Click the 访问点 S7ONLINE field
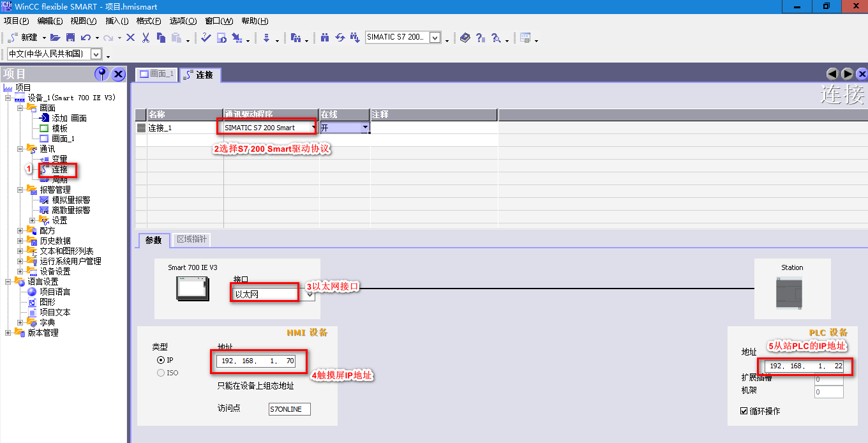 coord(290,409)
